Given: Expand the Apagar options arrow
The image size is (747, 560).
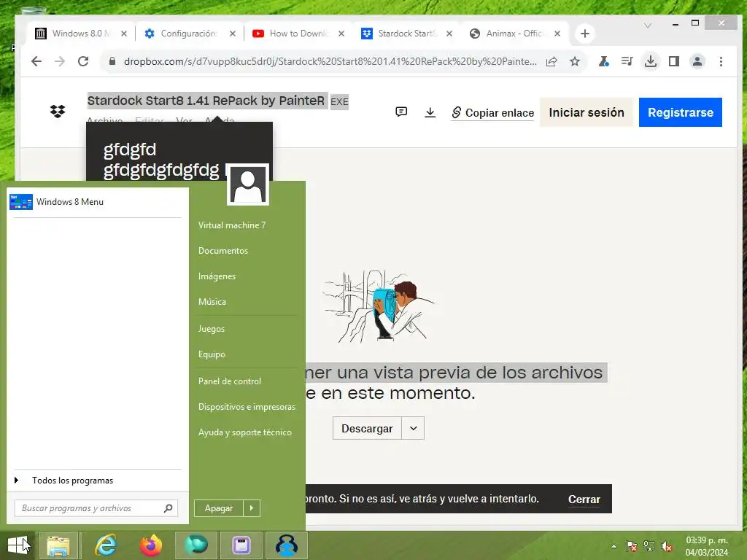Looking at the screenshot, I should pos(252,508).
